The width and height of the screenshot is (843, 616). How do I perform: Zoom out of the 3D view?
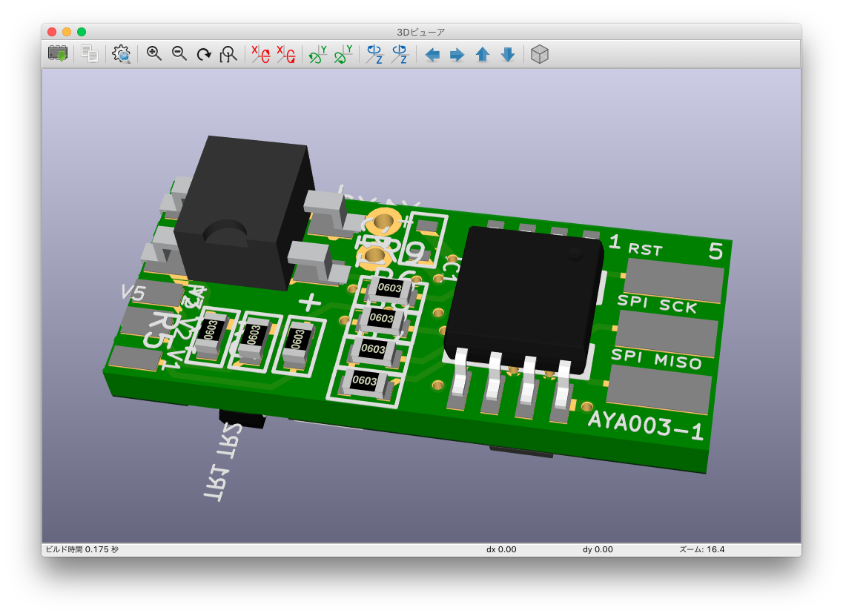coord(179,54)
